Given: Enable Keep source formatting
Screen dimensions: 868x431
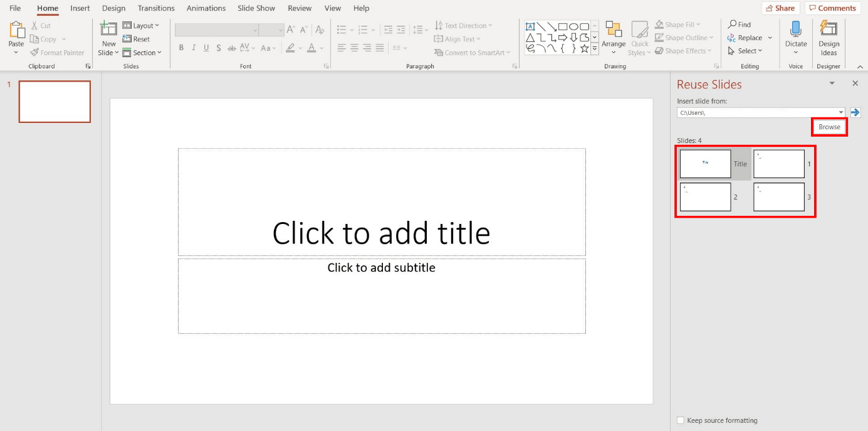Looking at the screenshot, I should pos(680,420).
